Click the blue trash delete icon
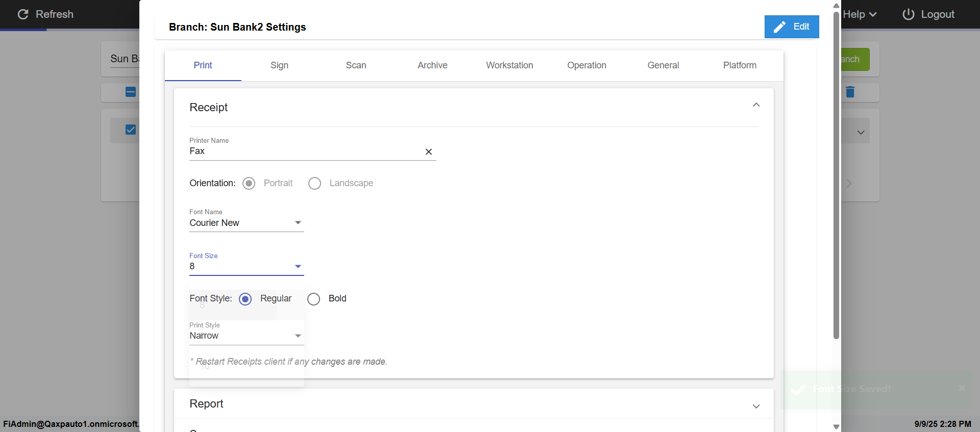 [850, 92]
